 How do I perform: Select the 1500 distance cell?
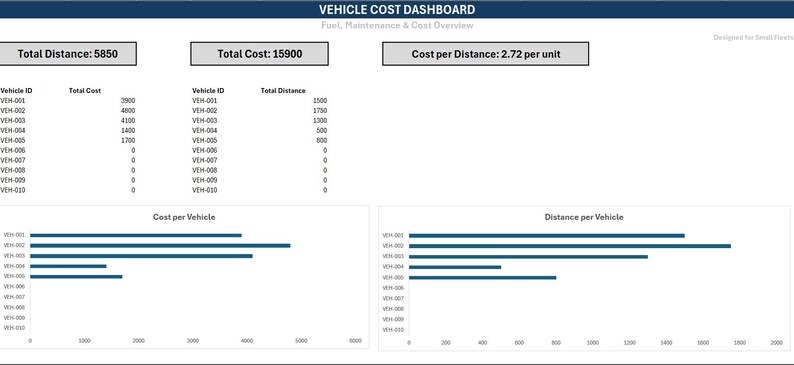coord(320,101)
